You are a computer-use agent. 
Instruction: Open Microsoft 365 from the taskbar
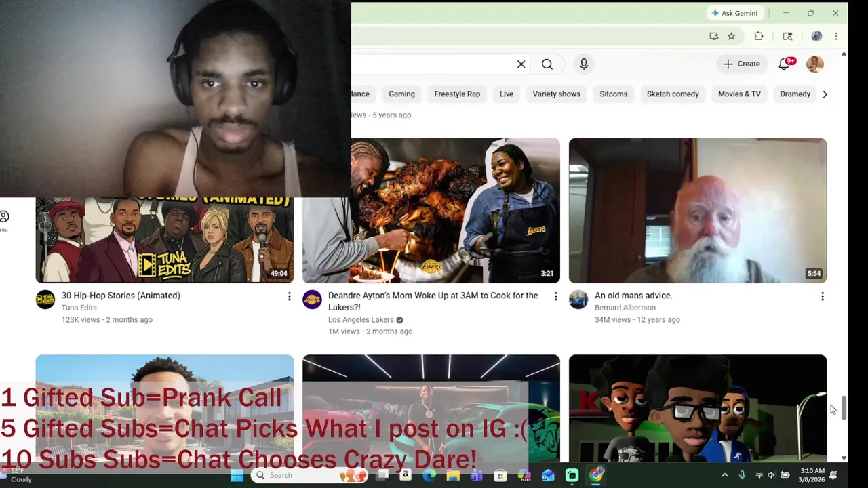point(524,475)
